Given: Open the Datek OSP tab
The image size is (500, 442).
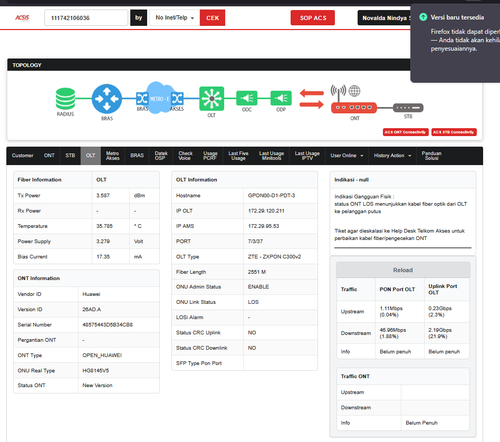Looking at the screenshot, I should [161, 156].
